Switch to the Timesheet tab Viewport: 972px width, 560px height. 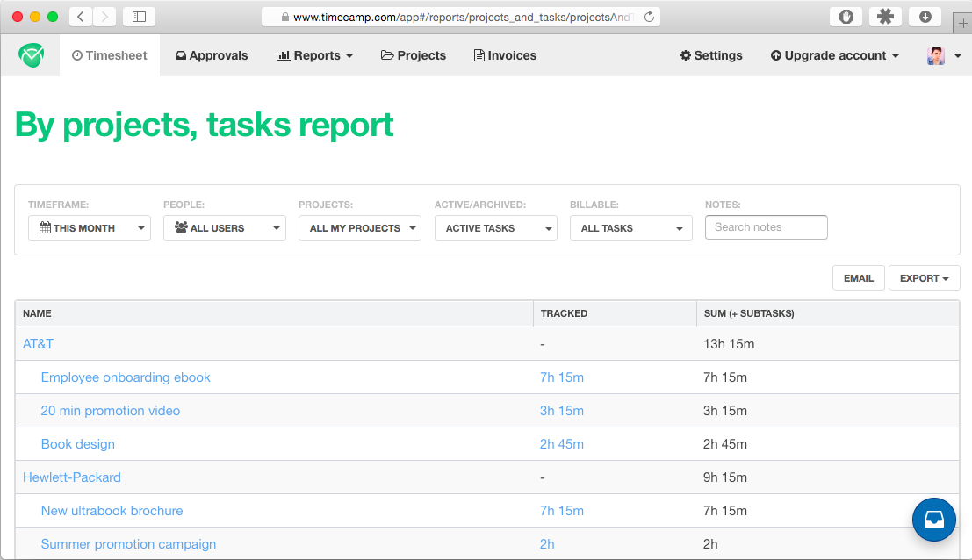110,55
